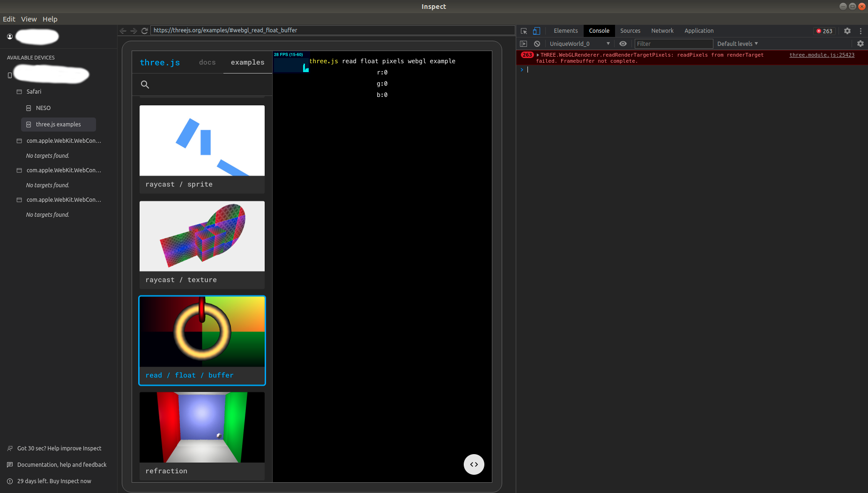Clear the console messages
The width and height of the screenshot is (868, 493).
click(537, 44)
